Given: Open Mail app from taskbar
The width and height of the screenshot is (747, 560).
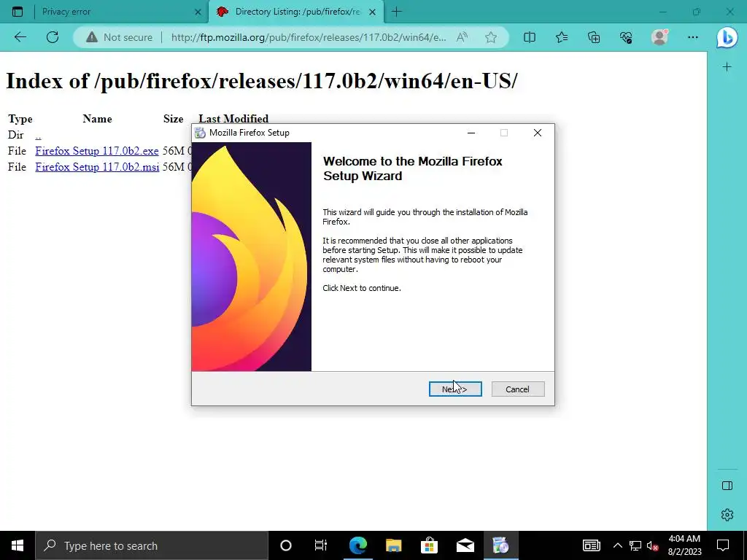Looking at the screenshot, I should [465, 545].
